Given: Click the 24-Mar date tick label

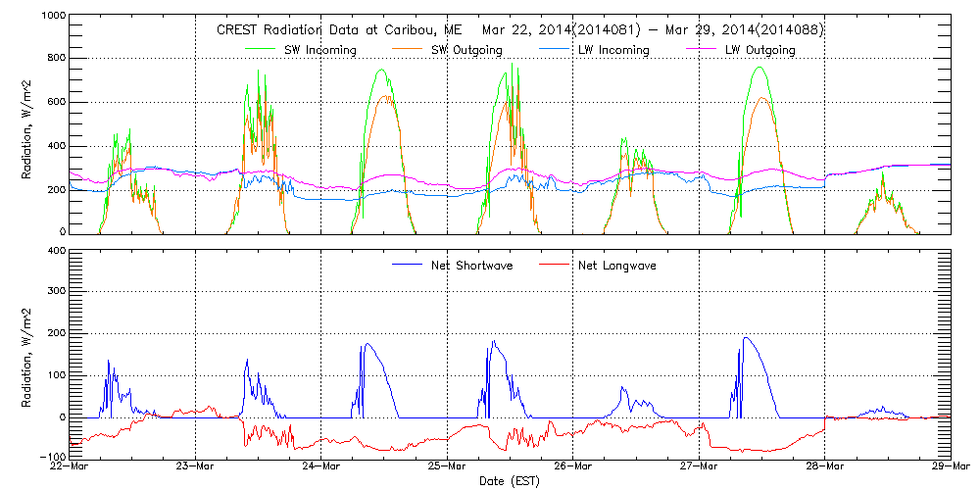Looking at the screenshot, I should pos(321,466).
